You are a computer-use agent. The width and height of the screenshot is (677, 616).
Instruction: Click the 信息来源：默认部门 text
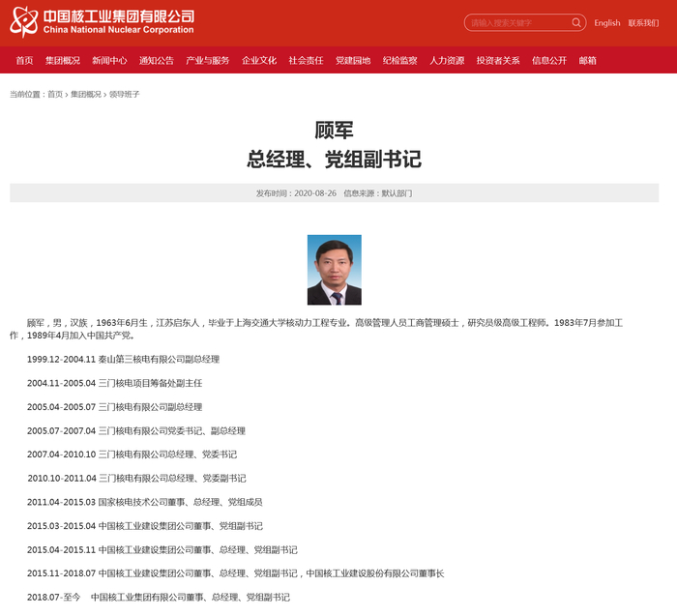click(378, 193)
